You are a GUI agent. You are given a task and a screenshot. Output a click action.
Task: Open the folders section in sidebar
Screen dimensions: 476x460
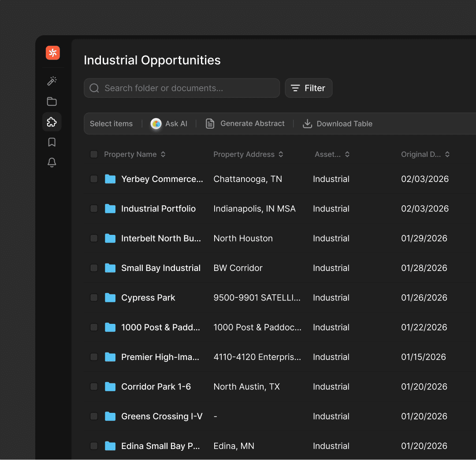[x=52, y=101]
